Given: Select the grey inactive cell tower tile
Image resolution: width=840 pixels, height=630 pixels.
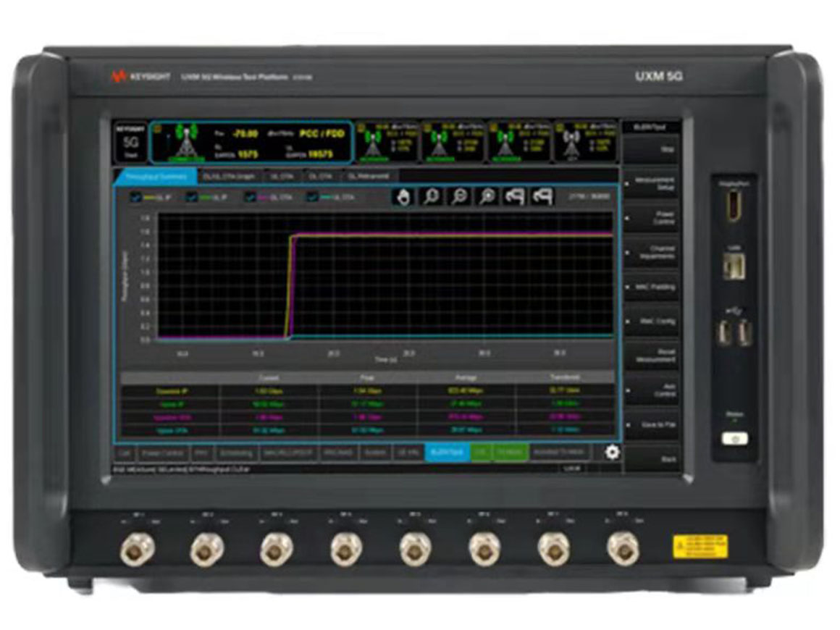Looking at the screenshot, I should pos(585,141).
